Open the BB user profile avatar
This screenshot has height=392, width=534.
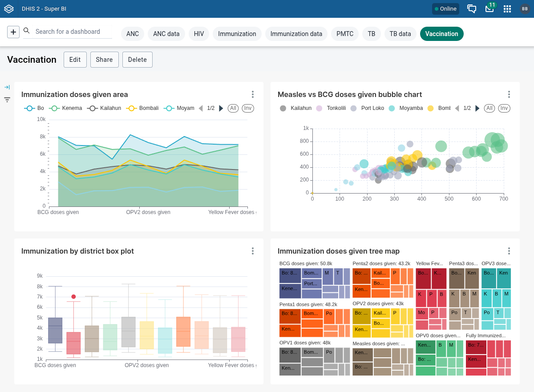point(525,9)
